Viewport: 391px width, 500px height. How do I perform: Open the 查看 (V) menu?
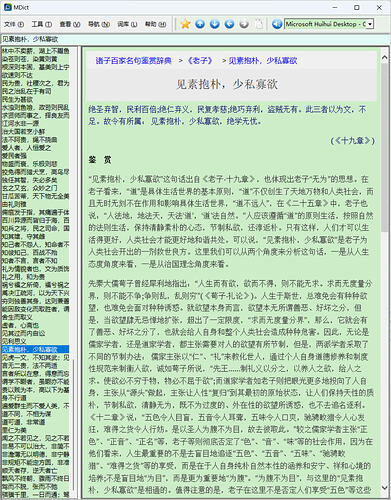pyautogui.click(x=70, y=24)
